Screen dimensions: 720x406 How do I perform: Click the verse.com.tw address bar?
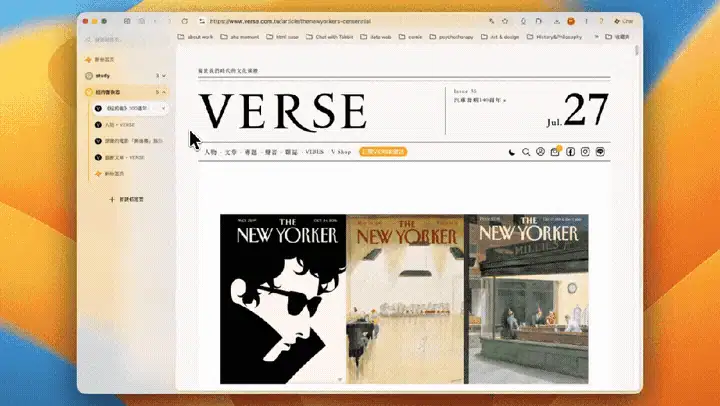click(290, 21)
